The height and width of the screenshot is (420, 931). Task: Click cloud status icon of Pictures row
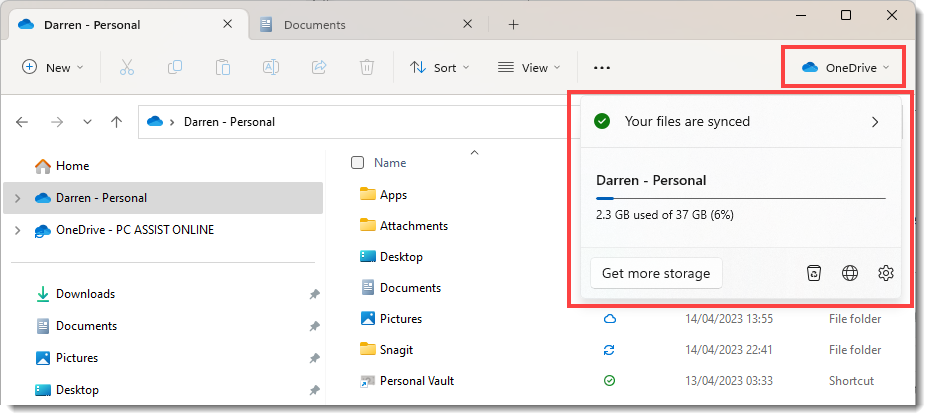click(x=609, y=319)
